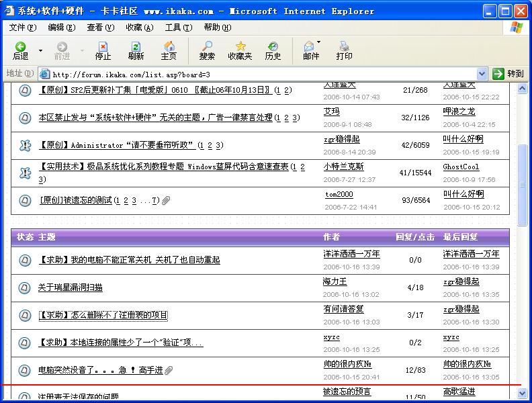The image size is (532, 403).
Task: Open the History (历史) toolbar icon
Action: [273, 50]
